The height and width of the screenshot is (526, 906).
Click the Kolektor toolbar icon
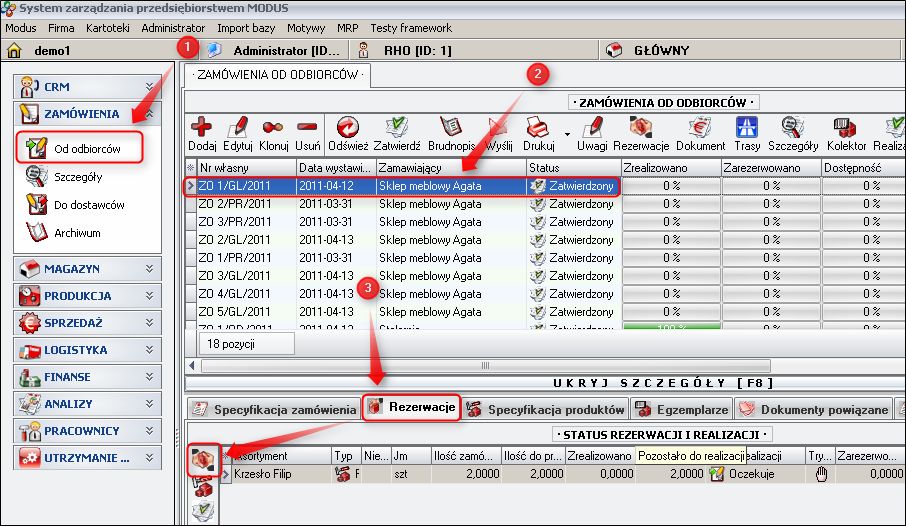point(846,128)
